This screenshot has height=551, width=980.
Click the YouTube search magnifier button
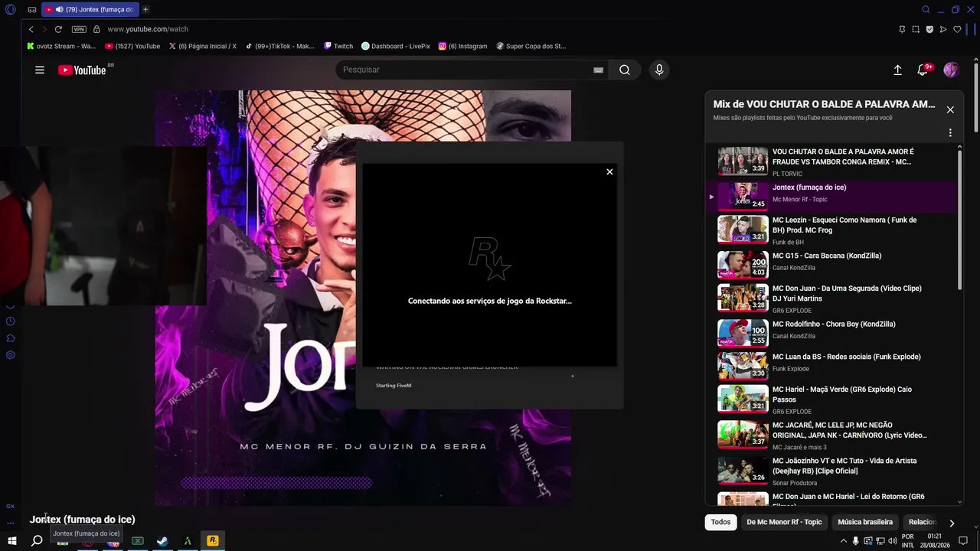[x=625, y=70]
